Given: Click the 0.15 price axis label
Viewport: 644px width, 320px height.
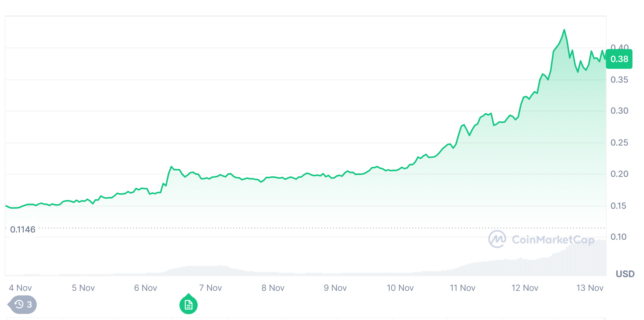Looking at the screenshot, I should click(x=618, y=206).
